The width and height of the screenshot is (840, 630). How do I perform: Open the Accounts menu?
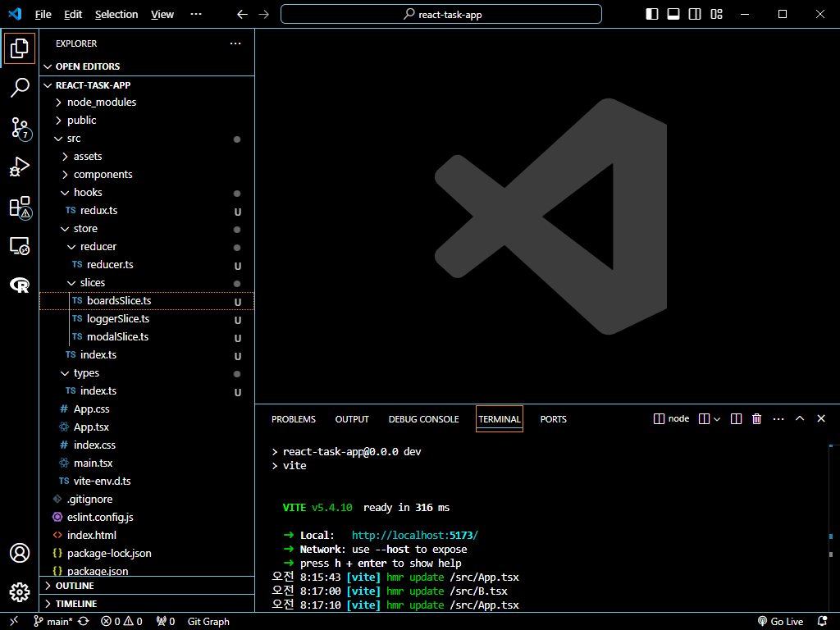(20, 553)
